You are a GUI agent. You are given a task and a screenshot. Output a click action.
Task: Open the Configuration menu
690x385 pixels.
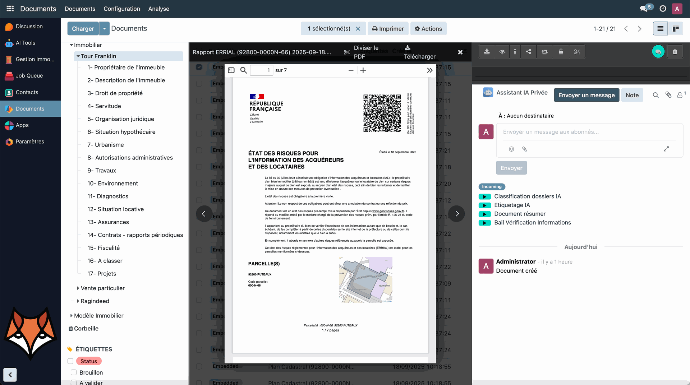click(122, 9)
